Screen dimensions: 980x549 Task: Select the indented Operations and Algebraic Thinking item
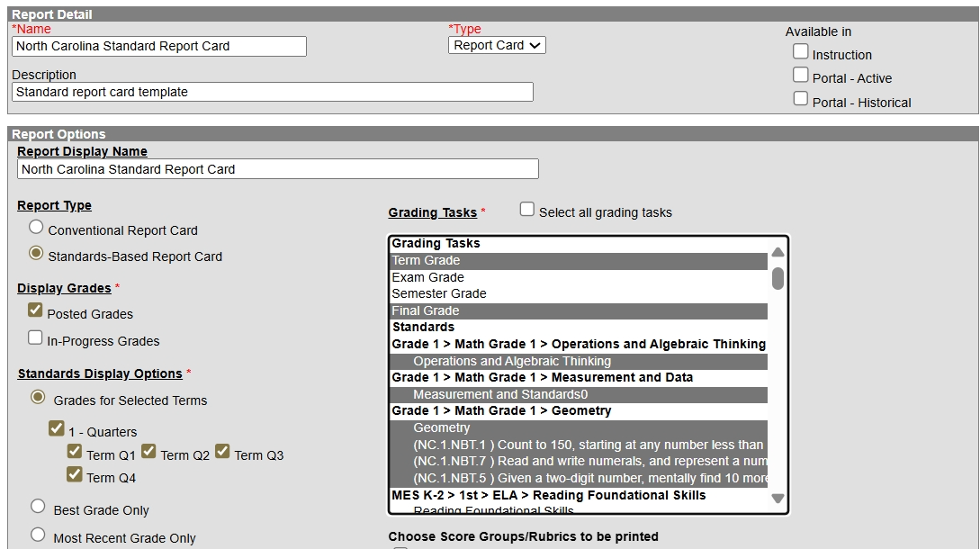[578, 362]
